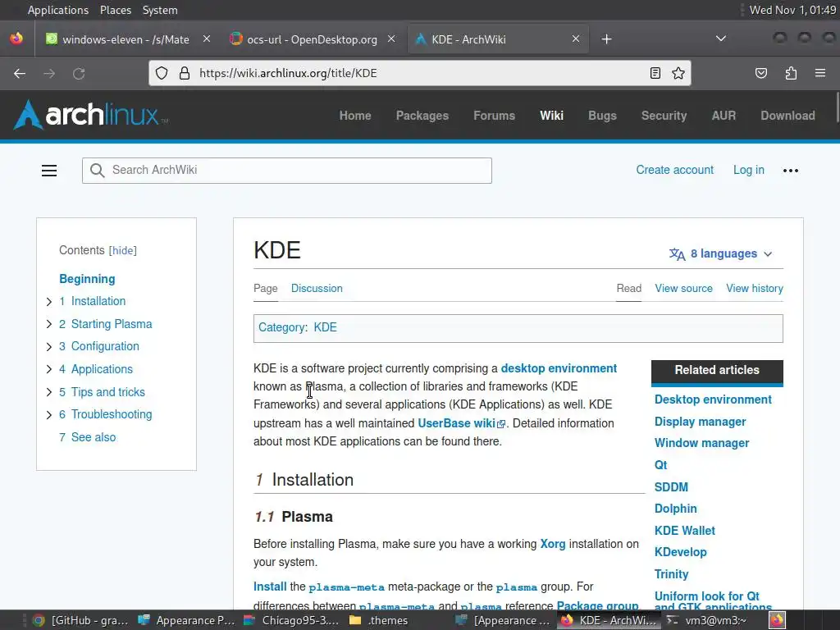
Task: Open UserBase wiki external link
Action: click(461, 423)
